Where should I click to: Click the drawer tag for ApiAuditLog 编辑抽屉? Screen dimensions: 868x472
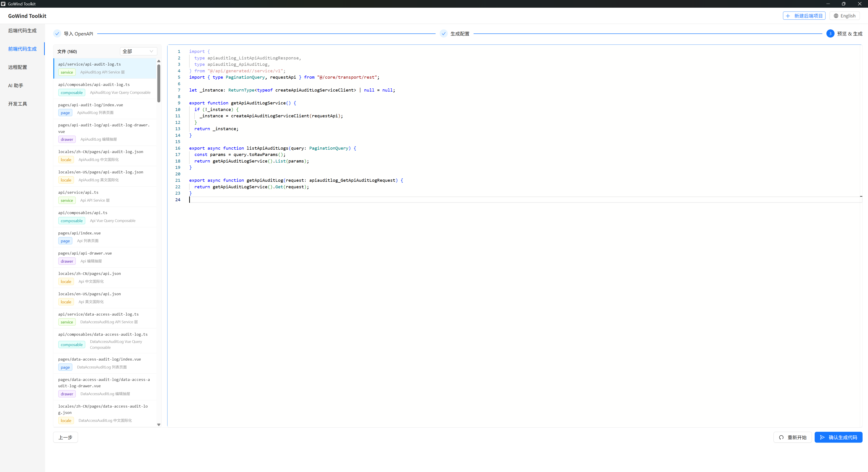67,139
